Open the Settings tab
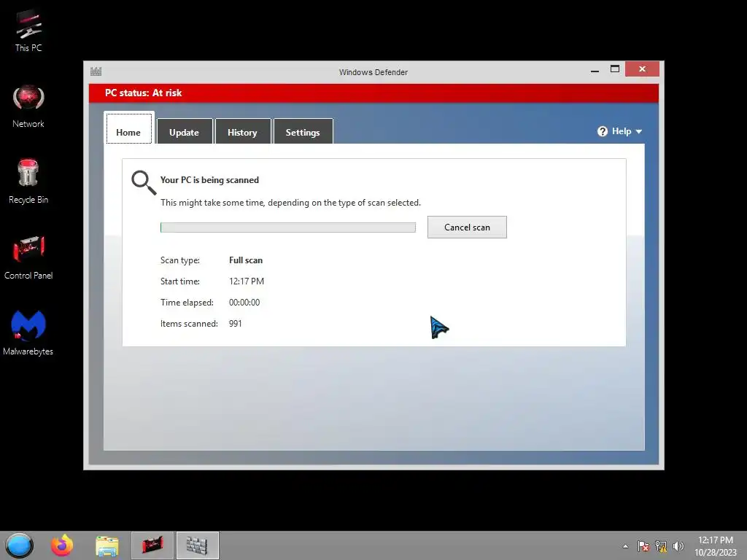Screen dimensions: 747x560 click(303, 131)
